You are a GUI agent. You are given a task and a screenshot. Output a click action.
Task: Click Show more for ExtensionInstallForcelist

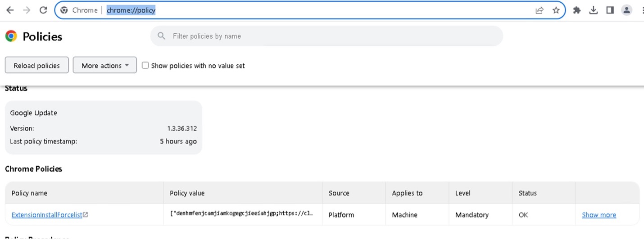[599, 215]
